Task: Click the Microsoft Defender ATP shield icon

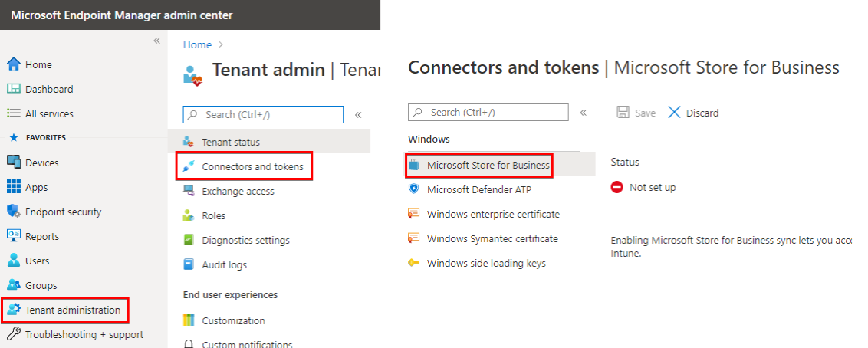Action: pyautogui.click(x=413, y=189)
